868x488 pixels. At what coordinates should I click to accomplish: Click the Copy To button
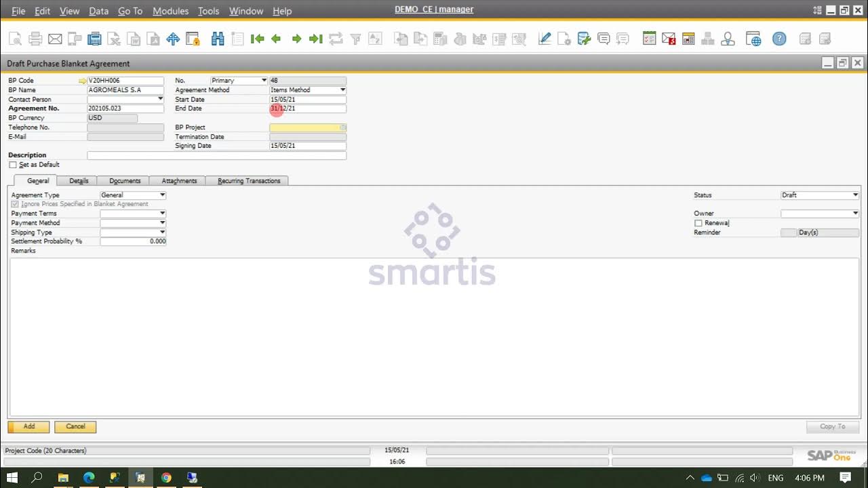coord(832,427)
